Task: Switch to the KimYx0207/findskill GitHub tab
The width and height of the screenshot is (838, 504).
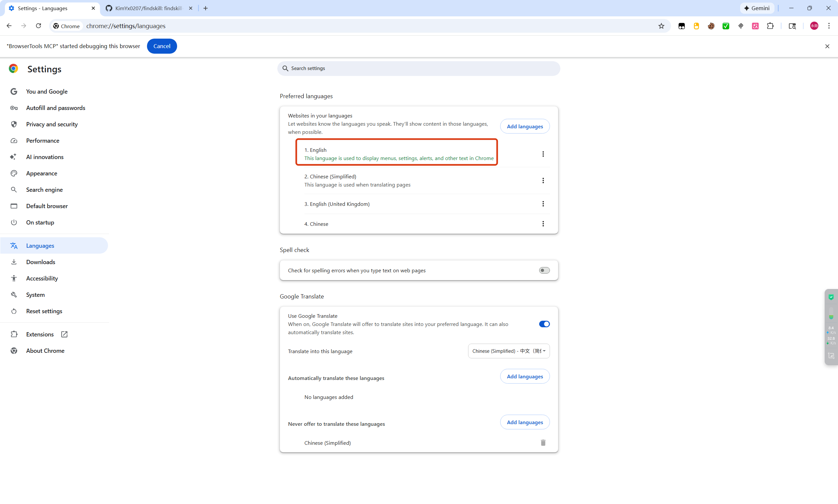Action: click(149, 8)
